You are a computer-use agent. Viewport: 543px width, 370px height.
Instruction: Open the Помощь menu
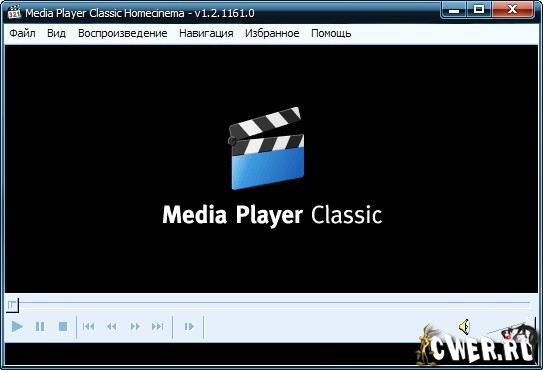coord(331,33)
